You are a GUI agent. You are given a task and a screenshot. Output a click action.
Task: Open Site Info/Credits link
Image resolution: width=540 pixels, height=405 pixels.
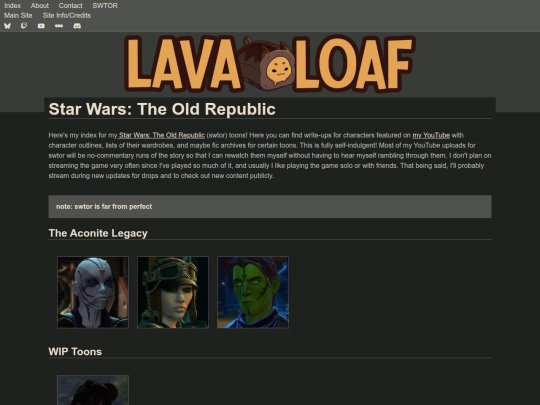[66, 15]
